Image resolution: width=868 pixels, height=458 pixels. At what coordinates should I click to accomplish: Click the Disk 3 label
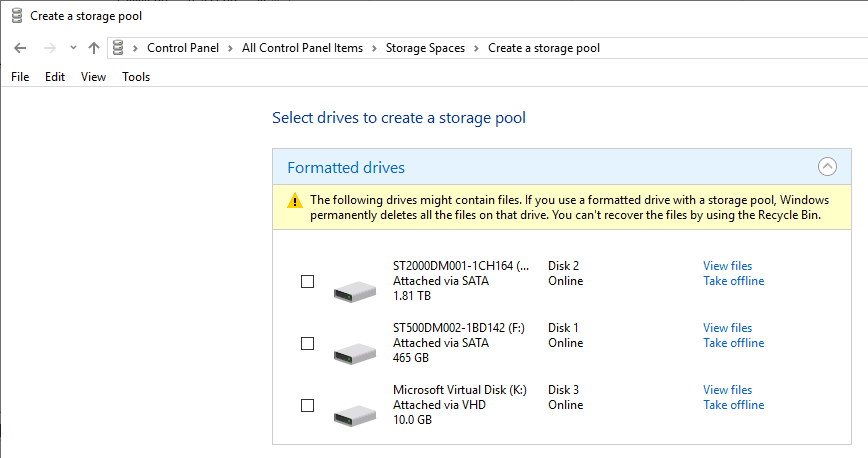[564, 390]
